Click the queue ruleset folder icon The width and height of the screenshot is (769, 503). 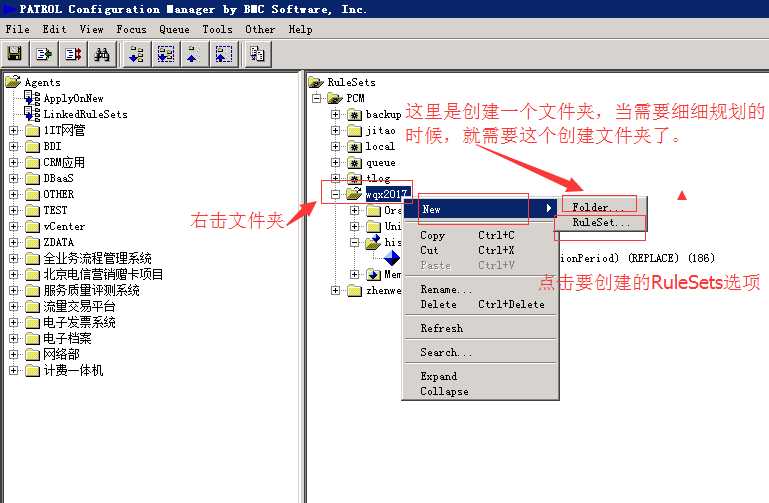tap(355, 163)
